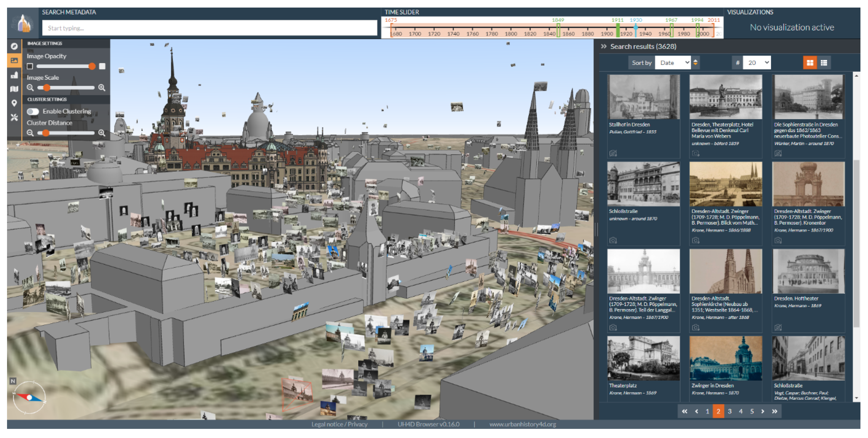This screenshot has width=868, height=438.
Task: Click 'No visualization active' text
Action: tap(792, 27)
